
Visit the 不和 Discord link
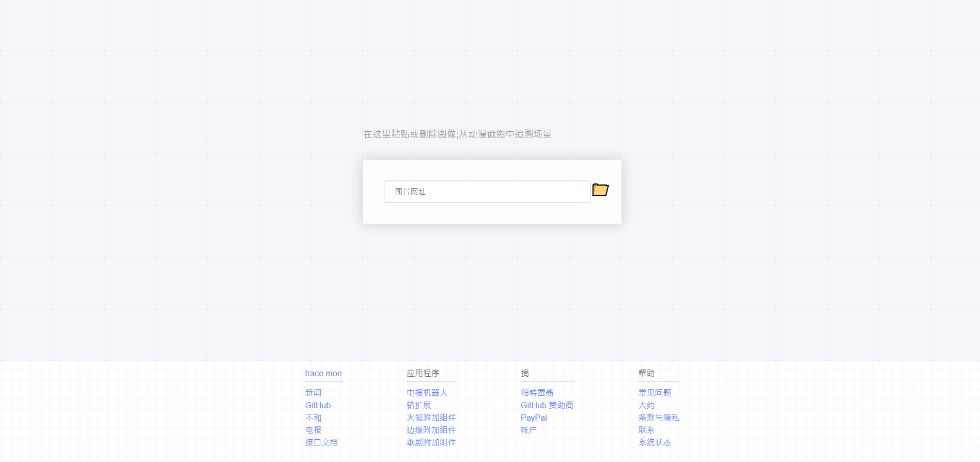click(313, 418)
